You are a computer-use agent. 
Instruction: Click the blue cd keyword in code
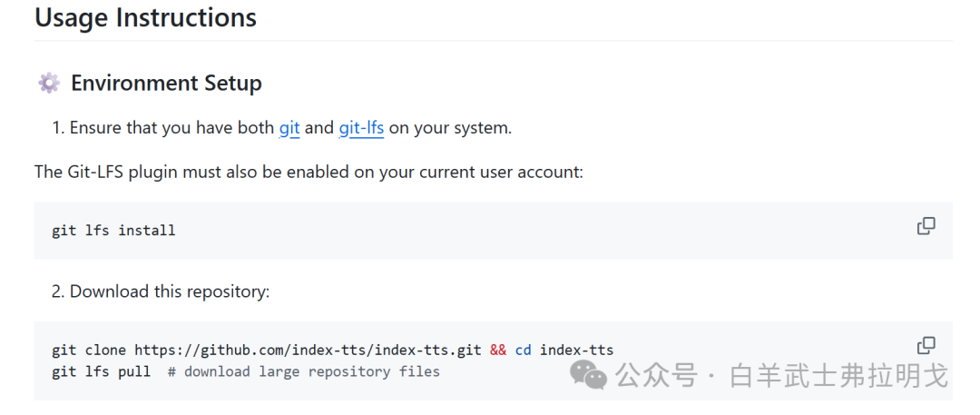coord(523,350)
